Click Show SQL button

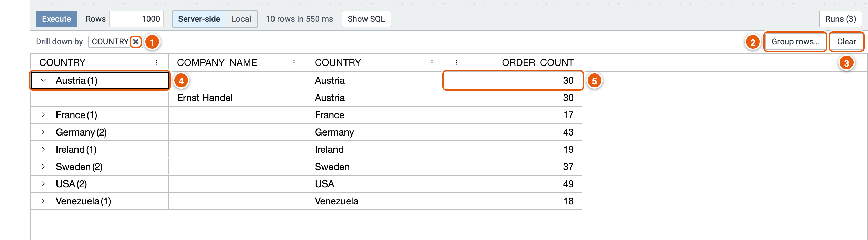click(366, 19)
